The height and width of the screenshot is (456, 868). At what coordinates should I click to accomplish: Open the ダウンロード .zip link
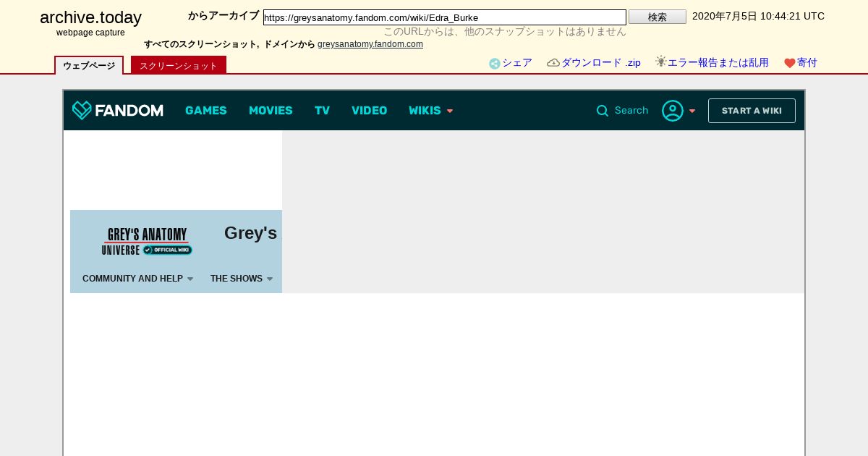pyautogui.click(x=601, y=63)
